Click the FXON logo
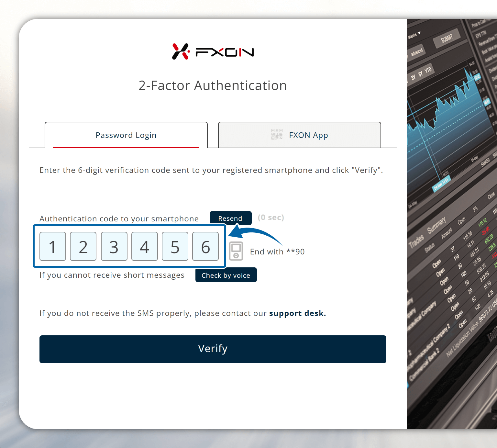 213,51
